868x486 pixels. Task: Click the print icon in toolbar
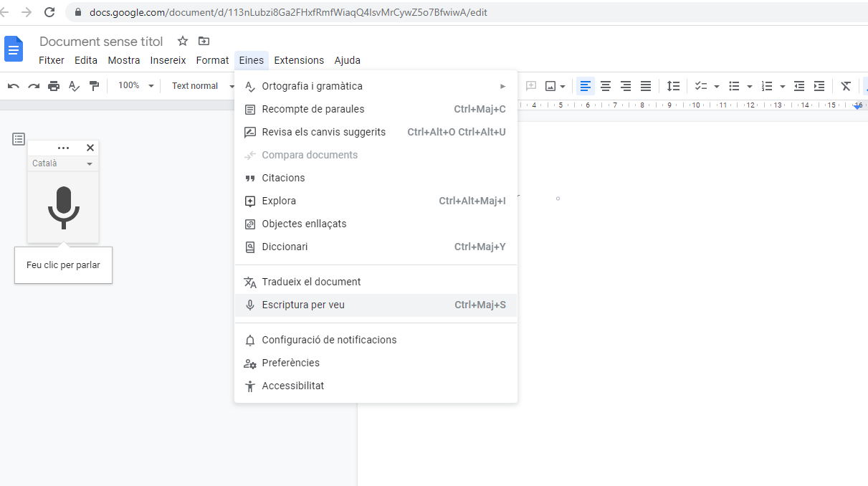pyautogui.click(x=54, y=86)
